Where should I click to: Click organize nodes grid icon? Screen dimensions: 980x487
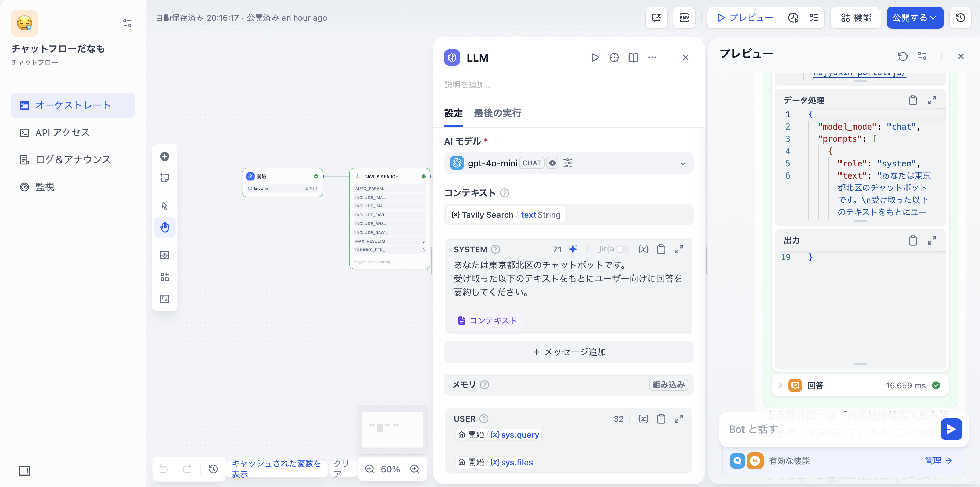[x=165, y=277]
